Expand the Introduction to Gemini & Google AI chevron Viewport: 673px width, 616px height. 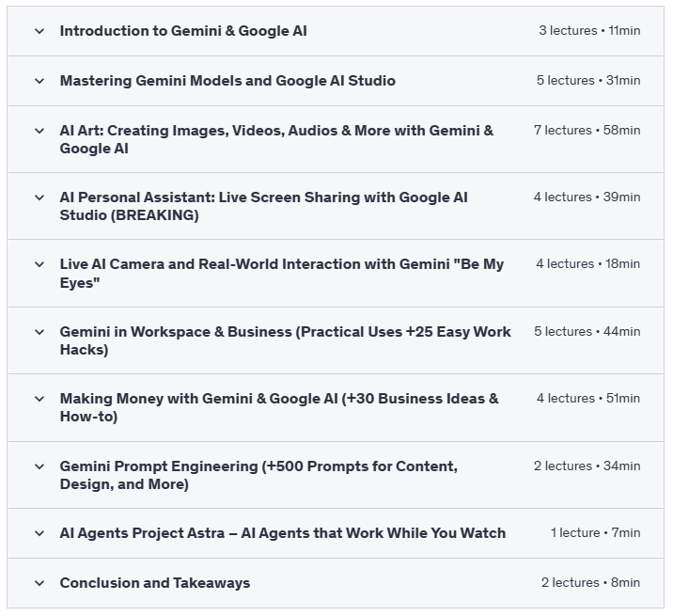39,31
